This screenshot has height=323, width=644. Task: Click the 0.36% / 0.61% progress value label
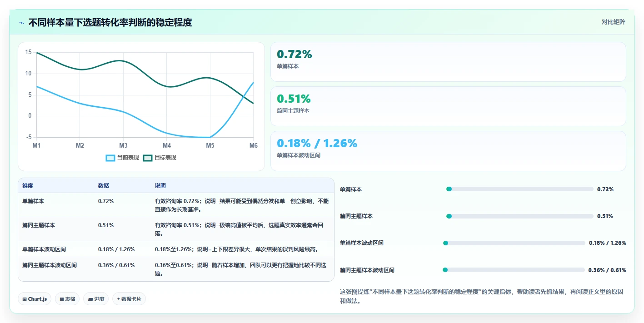[x=608, y=270]
